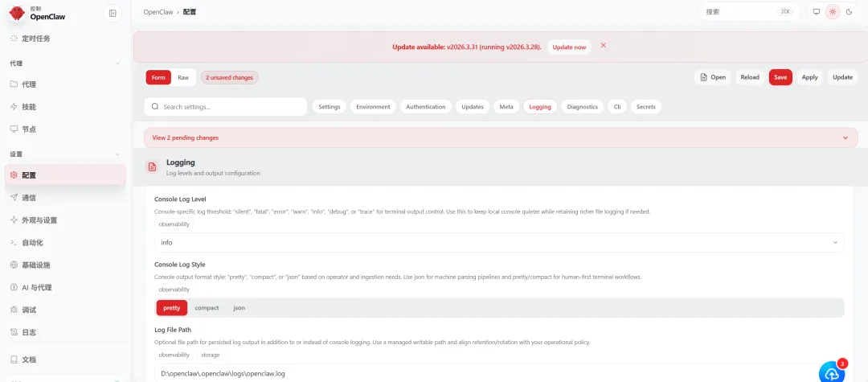Collapse the sidebar with the panel icon

[x=113, y=14]
